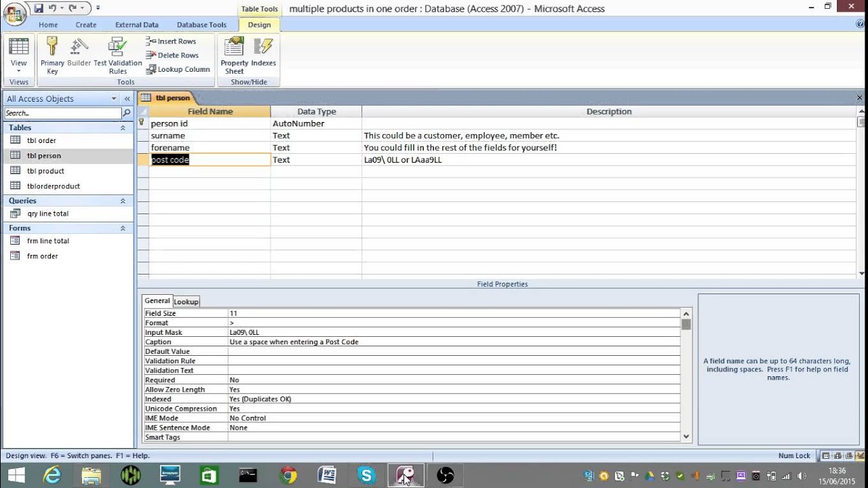Click the search magnifier icon
The height and width of the screenshot is (488, 868).
[126, 113]
